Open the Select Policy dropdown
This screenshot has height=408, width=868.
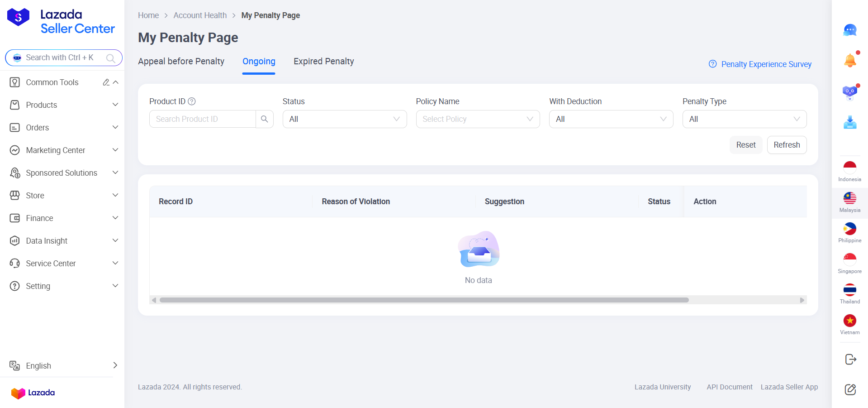[x=478, y=119]
